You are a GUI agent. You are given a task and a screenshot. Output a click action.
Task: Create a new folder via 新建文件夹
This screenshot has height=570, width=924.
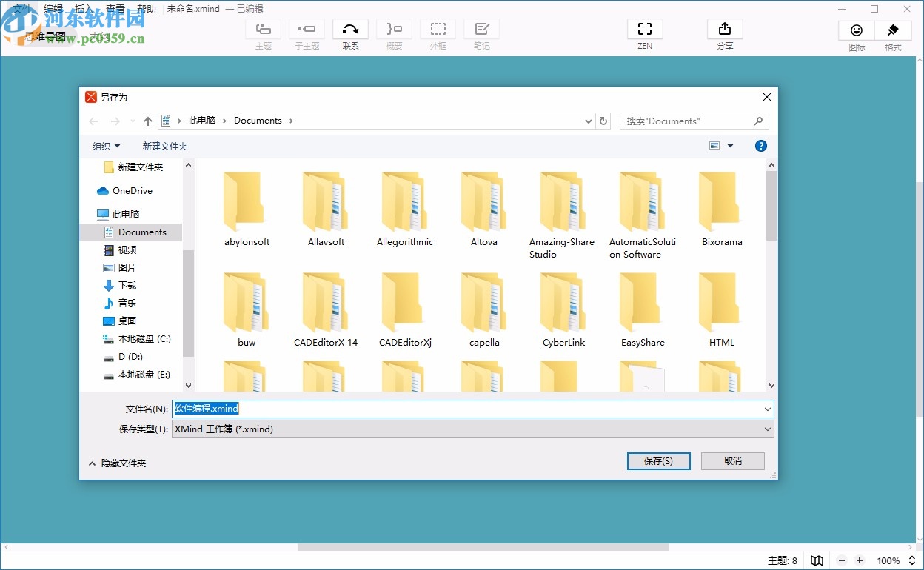[x=164, y=146]
